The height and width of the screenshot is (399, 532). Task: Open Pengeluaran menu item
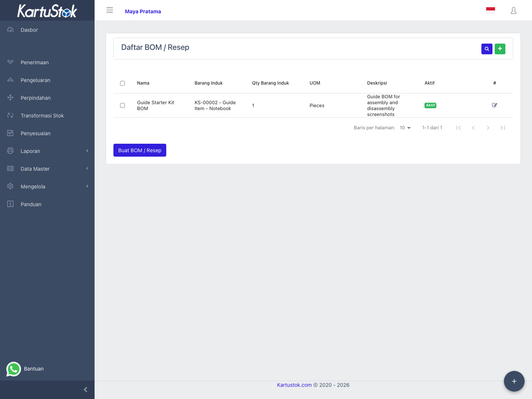click(47, 80)
